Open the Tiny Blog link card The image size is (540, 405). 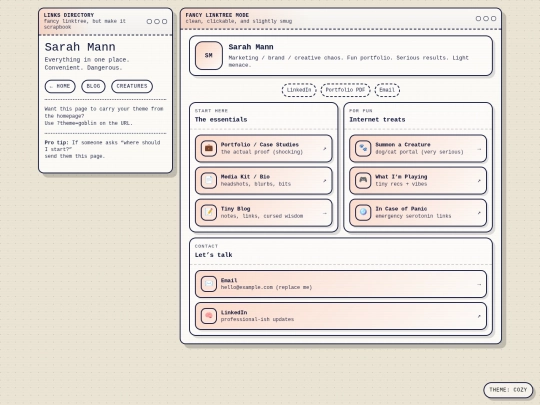[264, 212]
